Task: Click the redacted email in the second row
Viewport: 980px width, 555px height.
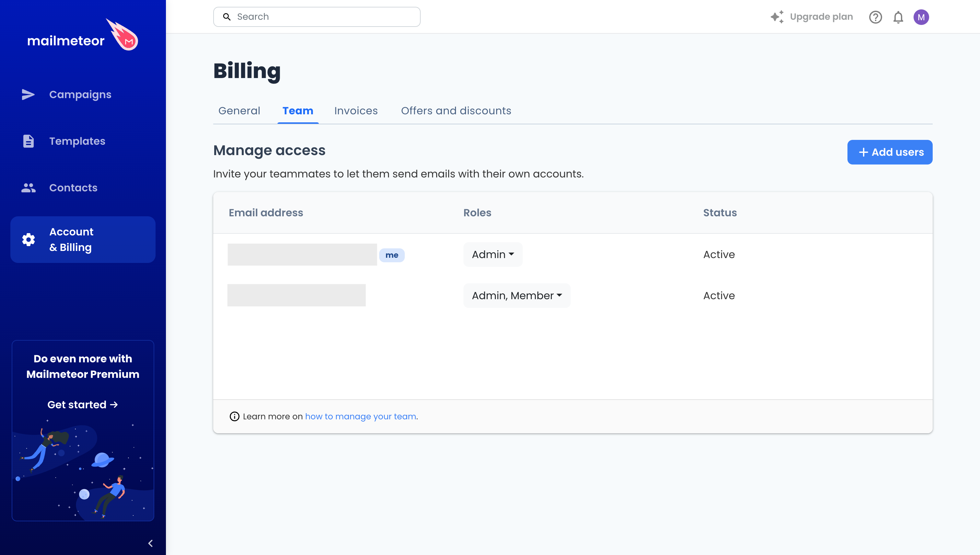Action: tap(297, 295)
